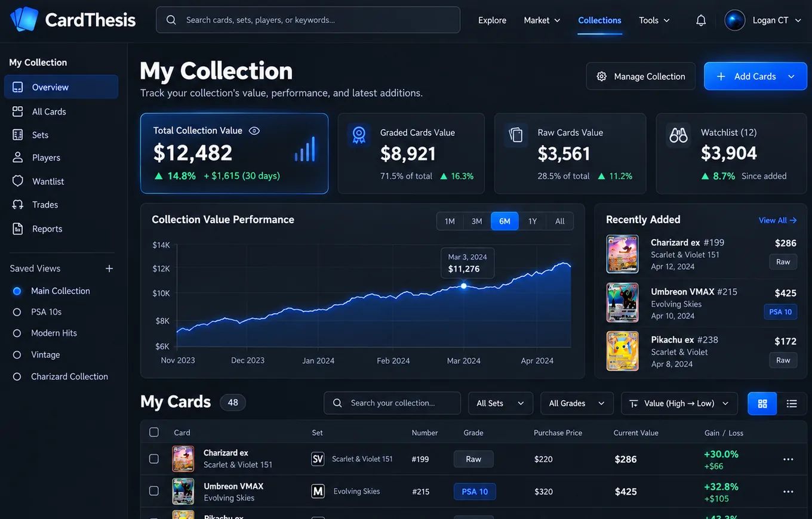Open View All recently added cards
The width and height of the screenshot is (812, 519).
[x=778, y=220]
